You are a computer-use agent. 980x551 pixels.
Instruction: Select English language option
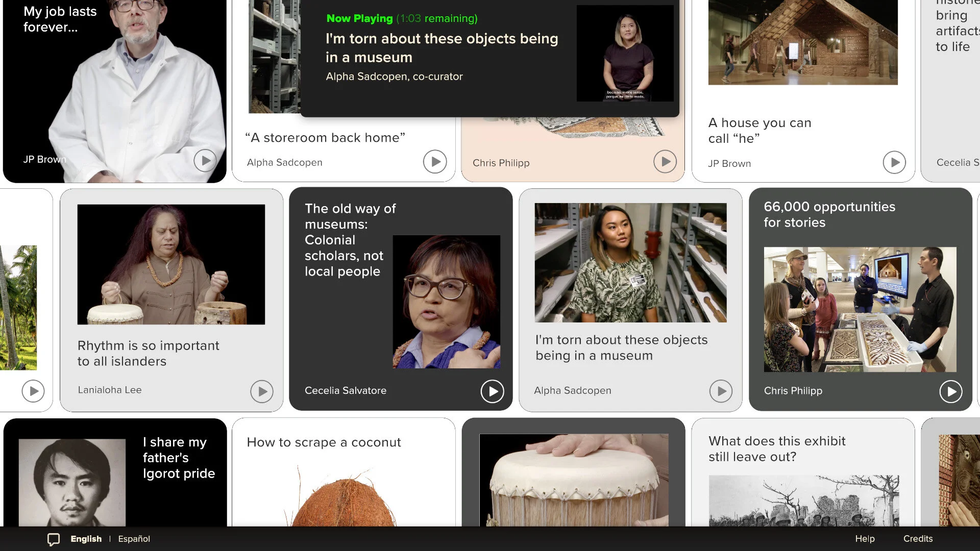[x=86, y=539]
